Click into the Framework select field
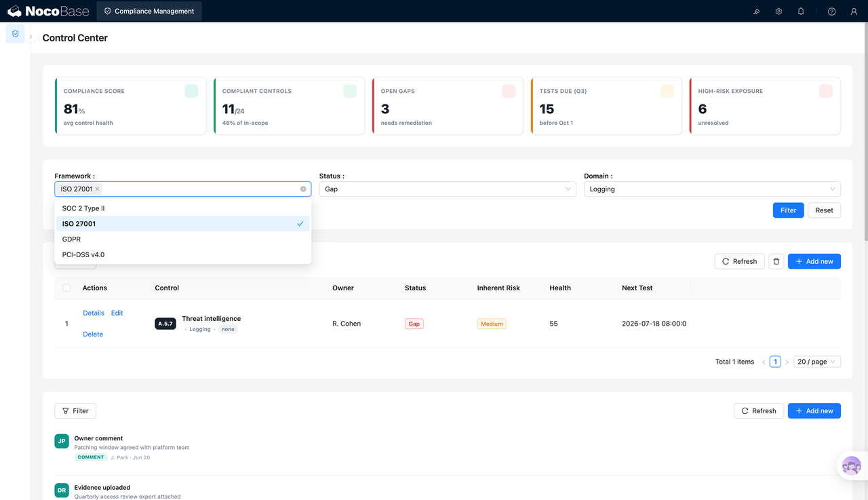The height and width of the screenshot is (500, 868). tap(182, 189)
